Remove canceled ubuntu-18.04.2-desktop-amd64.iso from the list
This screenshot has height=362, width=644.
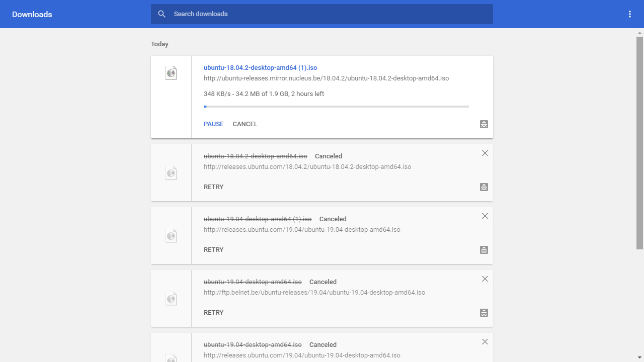(485, 153)
